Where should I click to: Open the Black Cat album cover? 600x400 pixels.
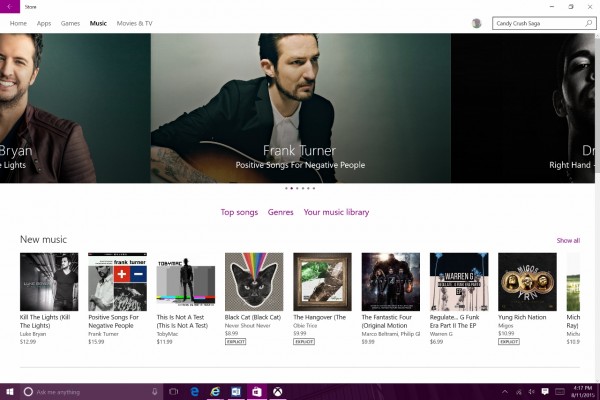pos(254,282)
